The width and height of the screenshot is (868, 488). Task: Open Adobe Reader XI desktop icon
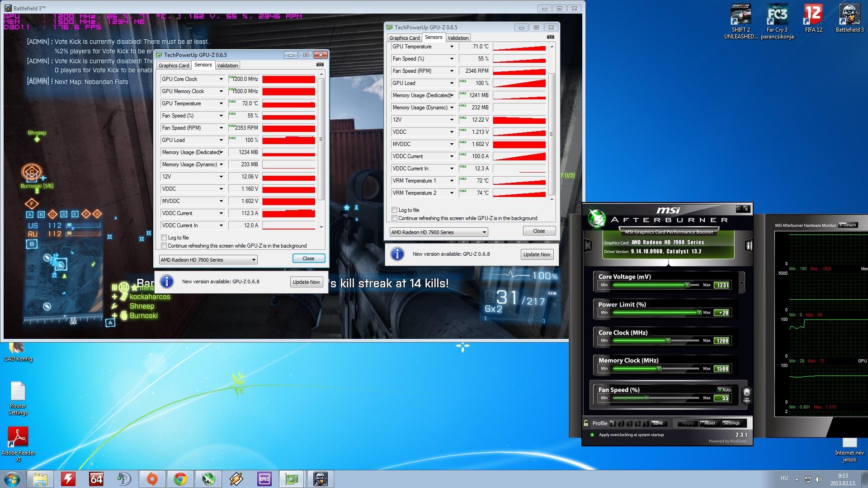pos(18,444)
